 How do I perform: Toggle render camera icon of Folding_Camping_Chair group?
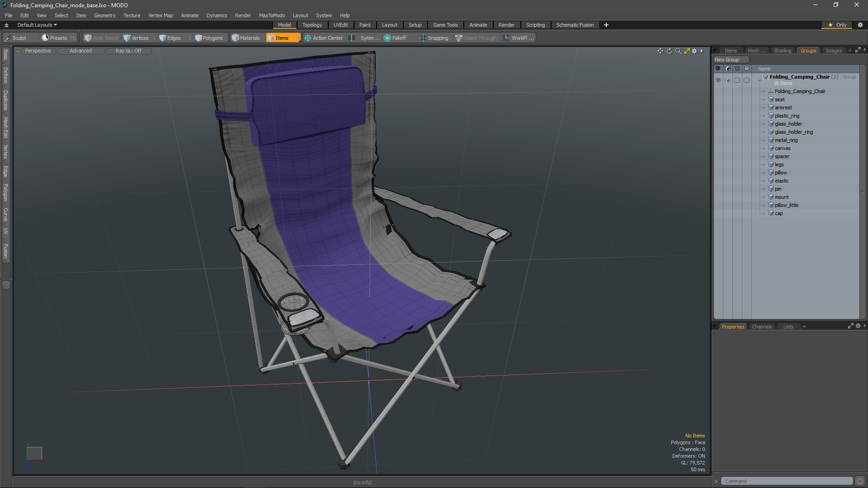point(727,80)
